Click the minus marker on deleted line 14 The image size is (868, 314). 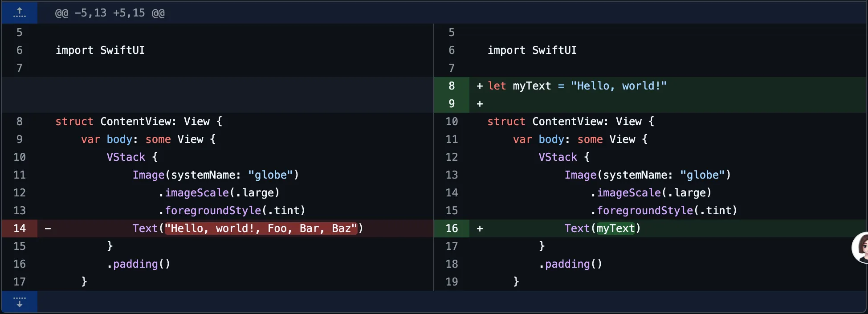[48, 228]
